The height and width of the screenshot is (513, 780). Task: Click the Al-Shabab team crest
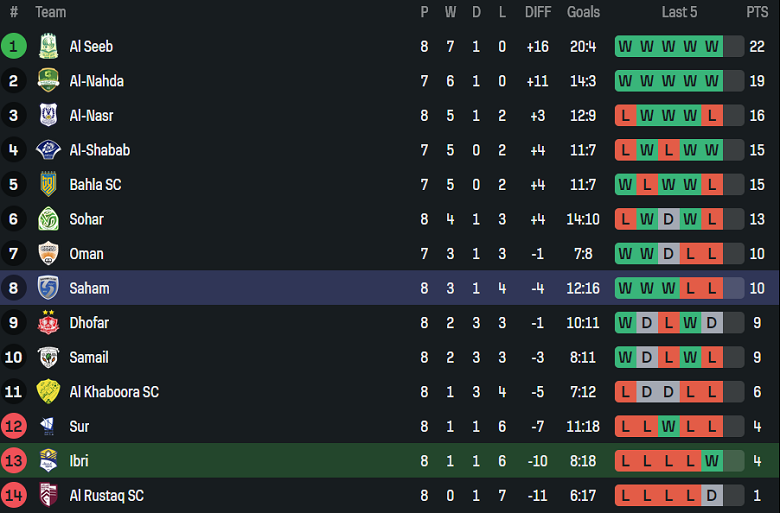(x=48, y=150)
